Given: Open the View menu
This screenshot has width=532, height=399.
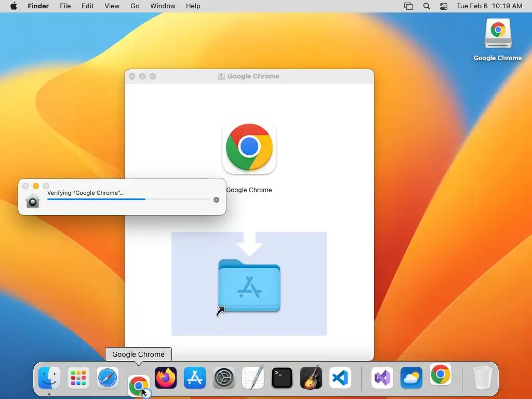Looking at the screenshot, I should [x=112, y=6].
